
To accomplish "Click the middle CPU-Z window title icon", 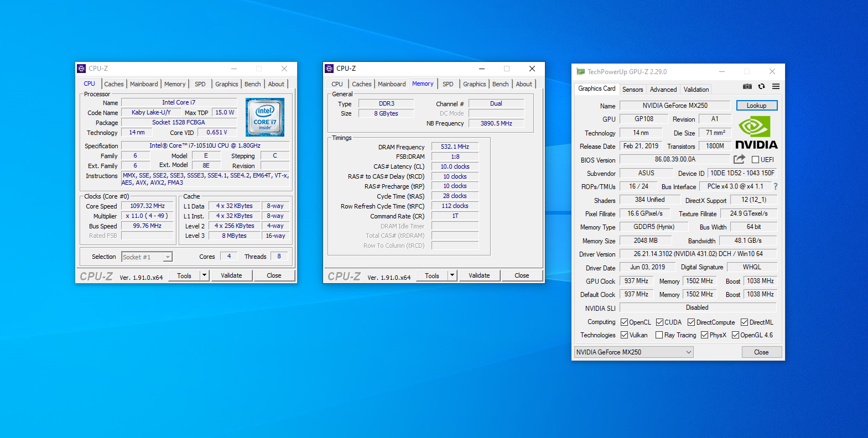I will coord(329,69).
